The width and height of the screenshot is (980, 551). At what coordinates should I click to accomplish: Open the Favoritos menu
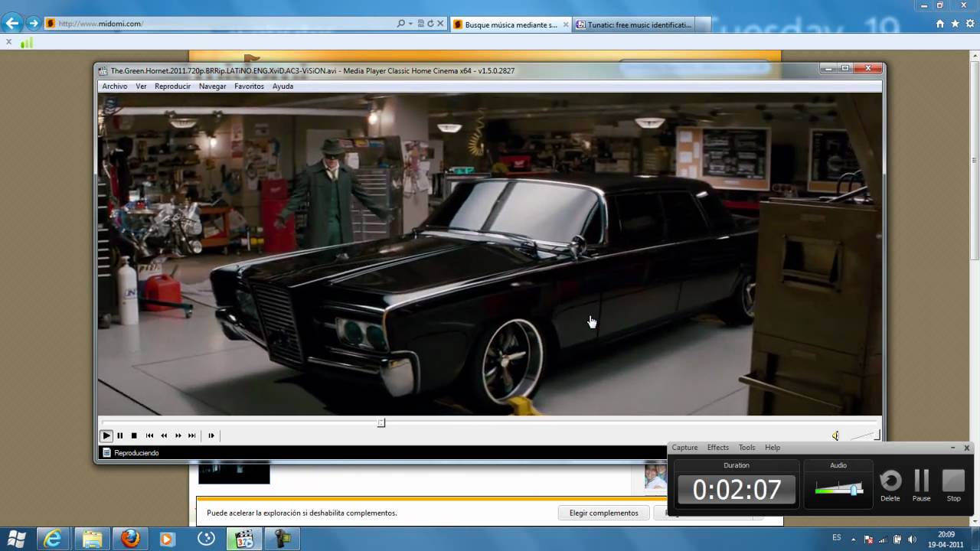click(250, 86)
